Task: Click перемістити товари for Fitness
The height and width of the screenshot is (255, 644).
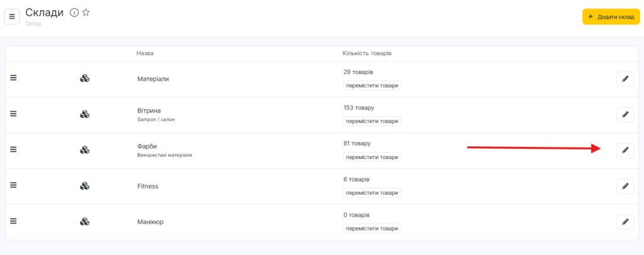Action: tap(372, 193)
